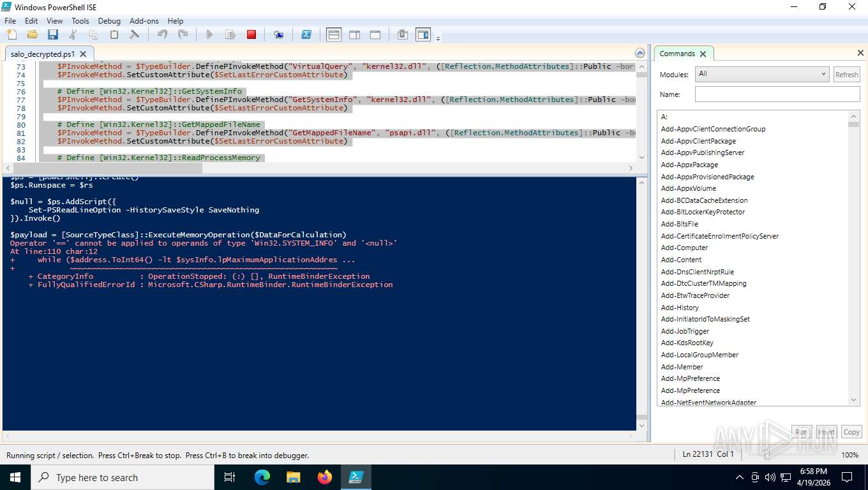
Task: Open Windows Start menu
Action: point(15,477)
